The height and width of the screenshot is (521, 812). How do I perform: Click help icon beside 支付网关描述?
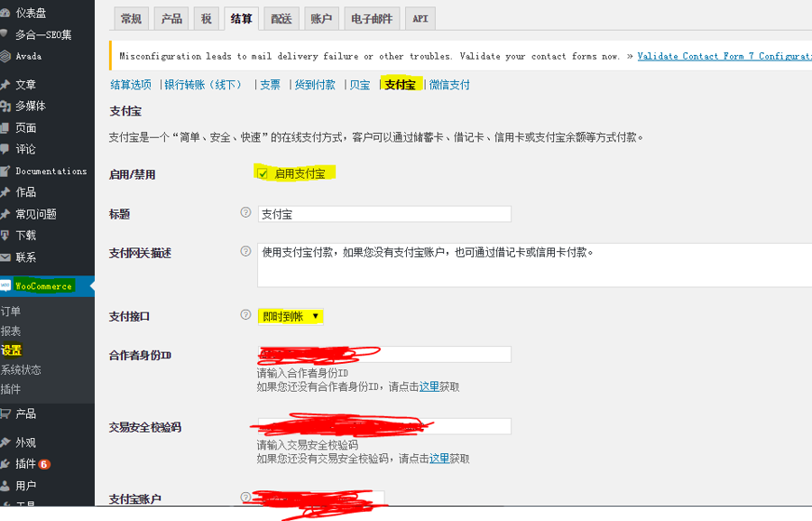[245, 252]
